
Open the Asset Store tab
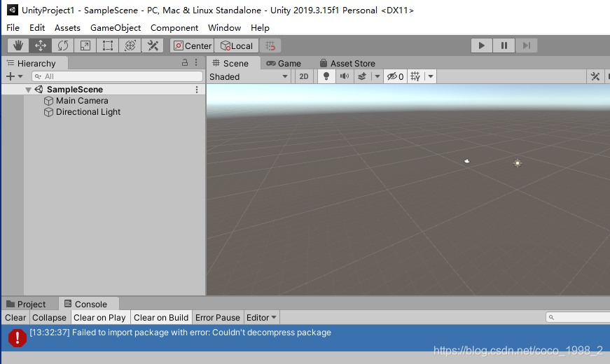[x=347, y=64]
